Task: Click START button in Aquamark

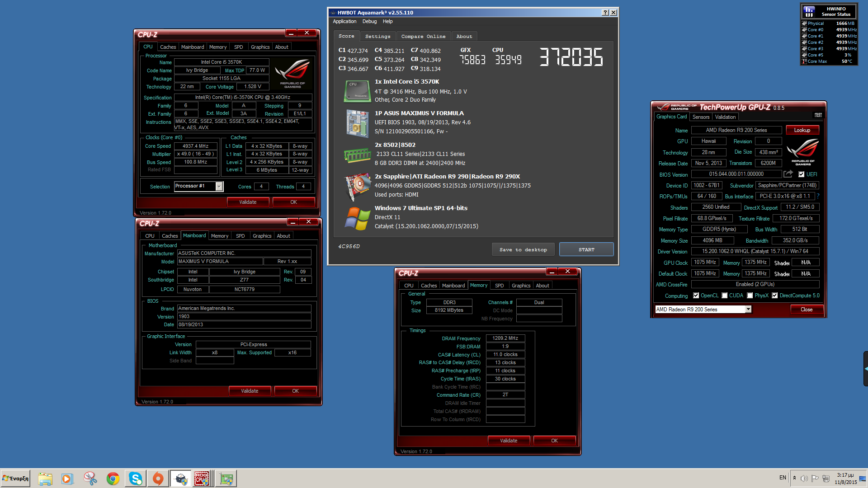Action: click(586, 249)
